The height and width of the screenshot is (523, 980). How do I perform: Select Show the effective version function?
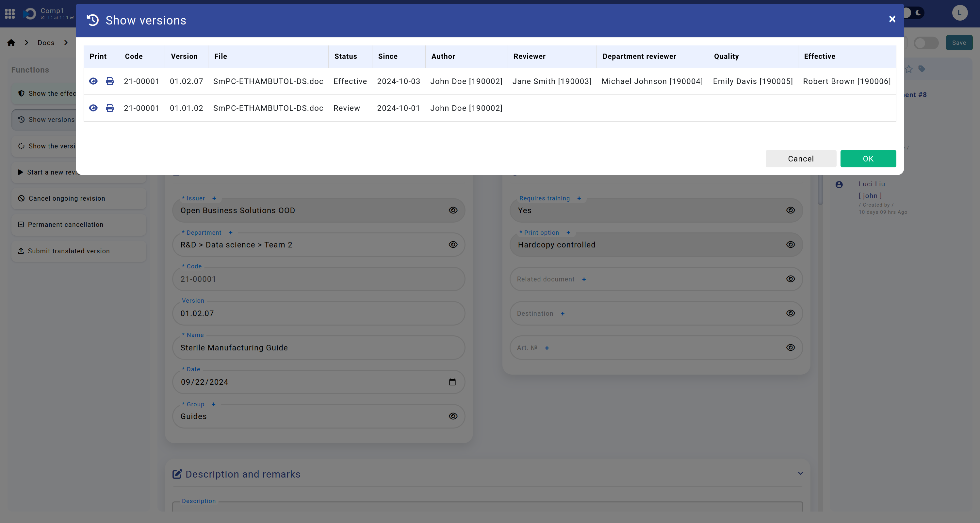(44, 93)
